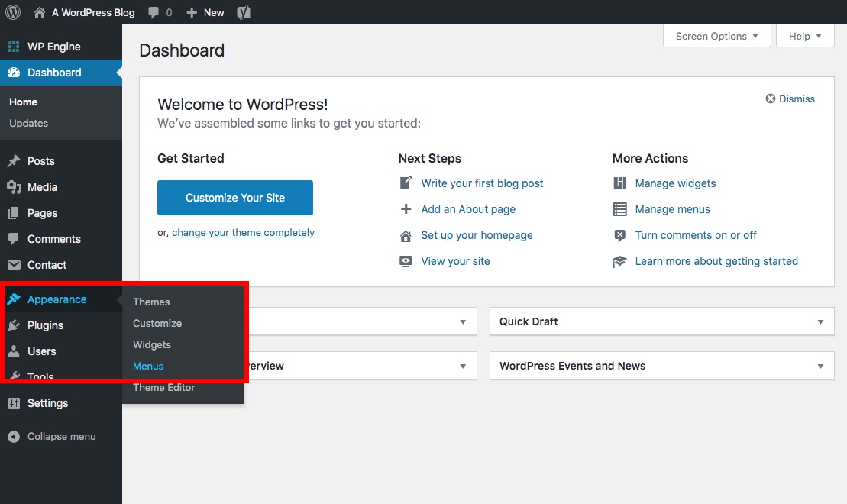Click the Customize Your Site button
This screenshot has height=504, width=847.
point(235,198)
